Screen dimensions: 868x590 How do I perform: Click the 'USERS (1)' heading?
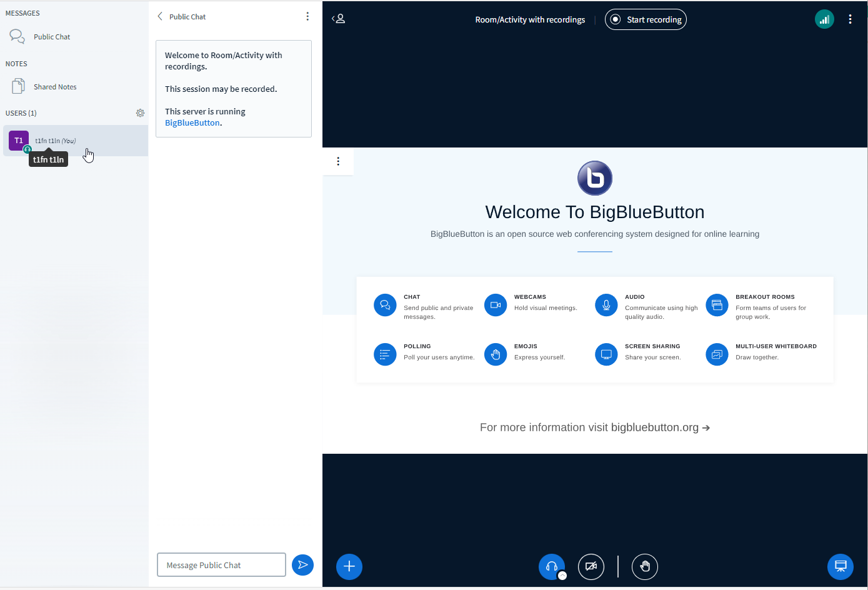[x=21, y=113]
